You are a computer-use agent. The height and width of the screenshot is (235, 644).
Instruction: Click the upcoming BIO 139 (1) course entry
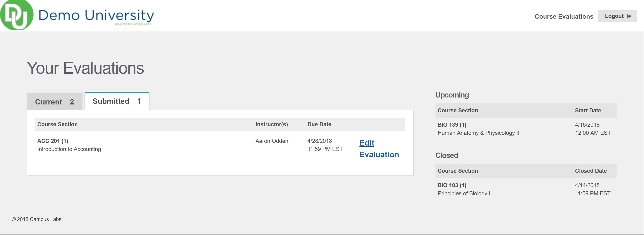coord(451,125)
